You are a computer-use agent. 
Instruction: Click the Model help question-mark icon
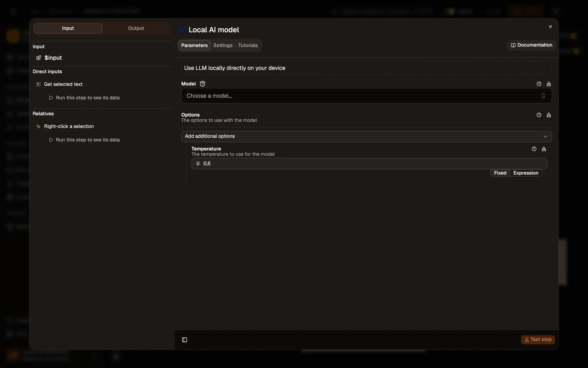click(539, 84)
